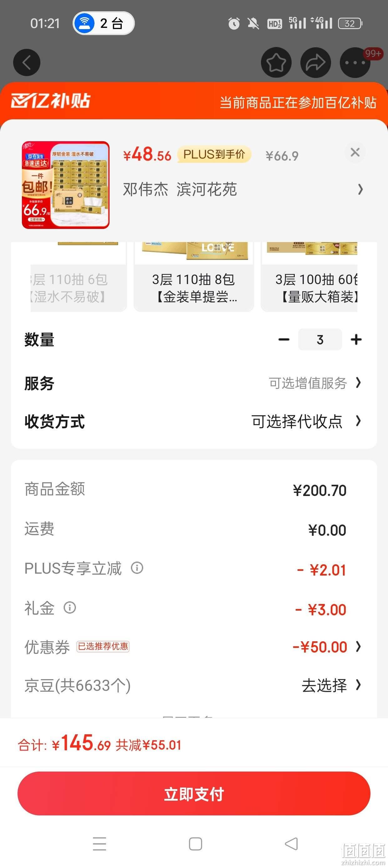The height and width of the screenshot is (868, 388).
Task: Open the share arrow icon
Action: (x=316, y=62)
